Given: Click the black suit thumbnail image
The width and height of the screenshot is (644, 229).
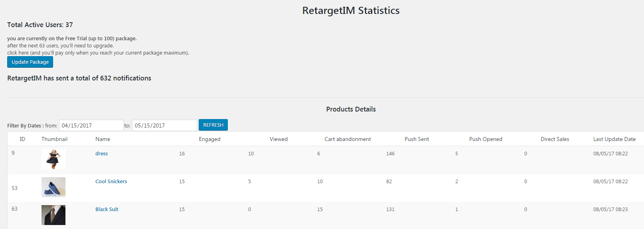Looking at the screenshot, I should coord(53,215).
